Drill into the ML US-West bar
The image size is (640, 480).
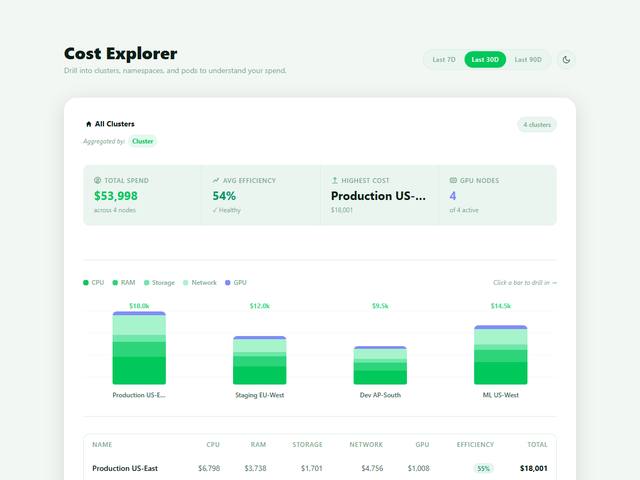point(500,355)
